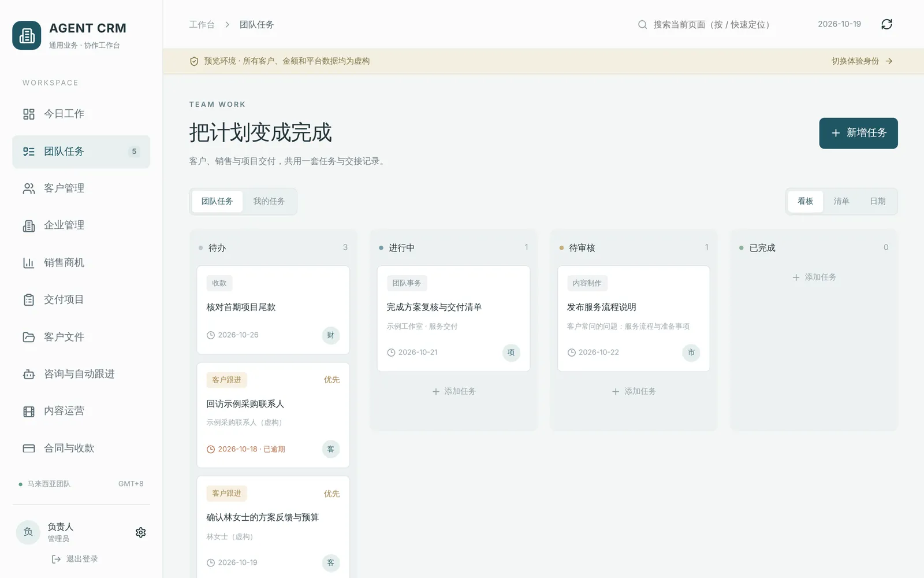Open 咨询与自动跟进 in the sidebar
This screenshot has width=924, height=578.
(81, 374)
